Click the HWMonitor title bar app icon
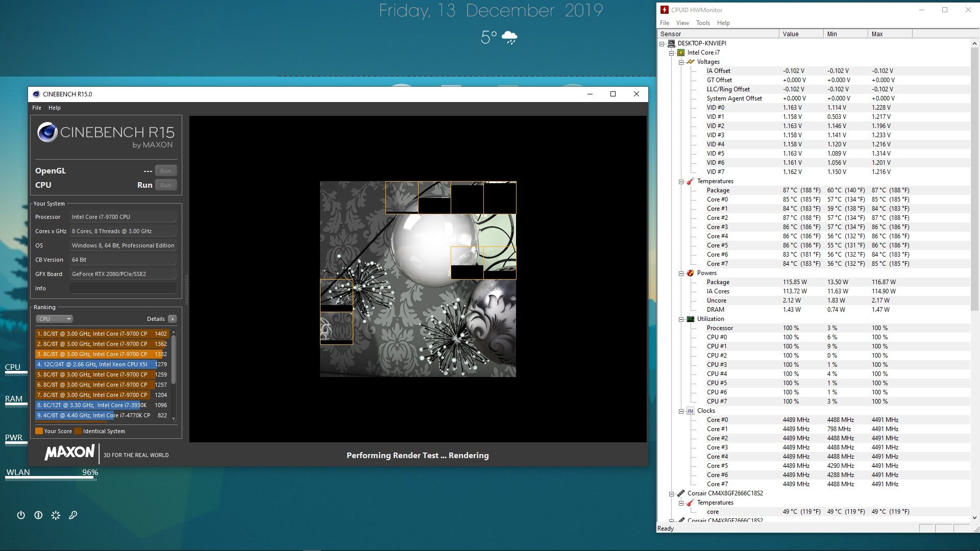This screenshot has width=980, height=551. click(664, 10)
